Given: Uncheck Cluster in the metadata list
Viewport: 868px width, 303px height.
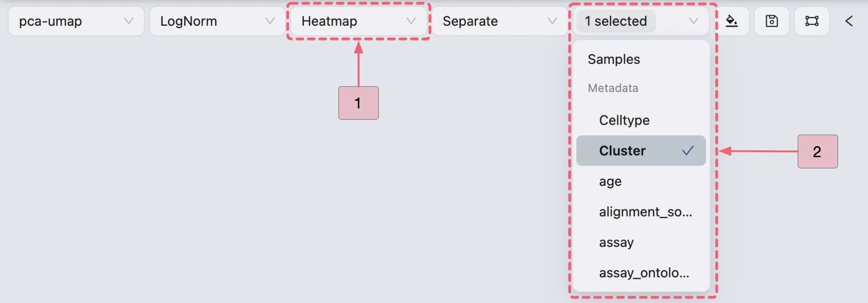Looking at the screenshot, I should (x=641, y=150).
